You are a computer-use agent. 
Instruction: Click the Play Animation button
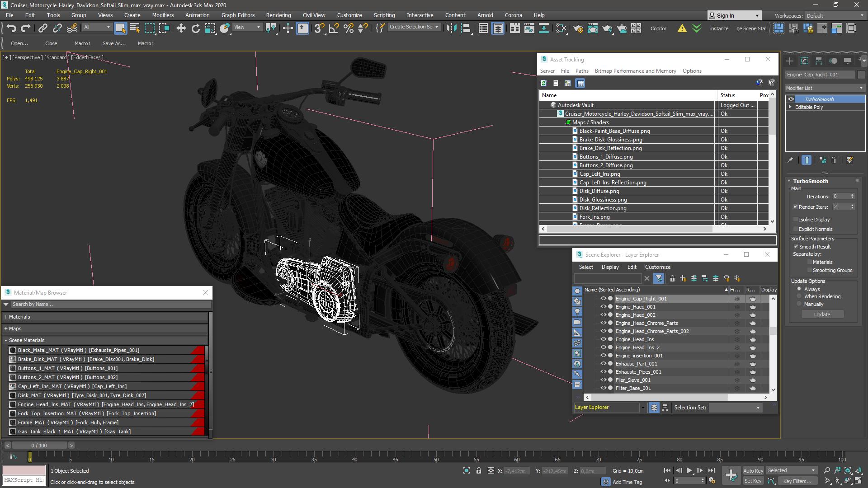pyautogui.click(x=689, y=470)
